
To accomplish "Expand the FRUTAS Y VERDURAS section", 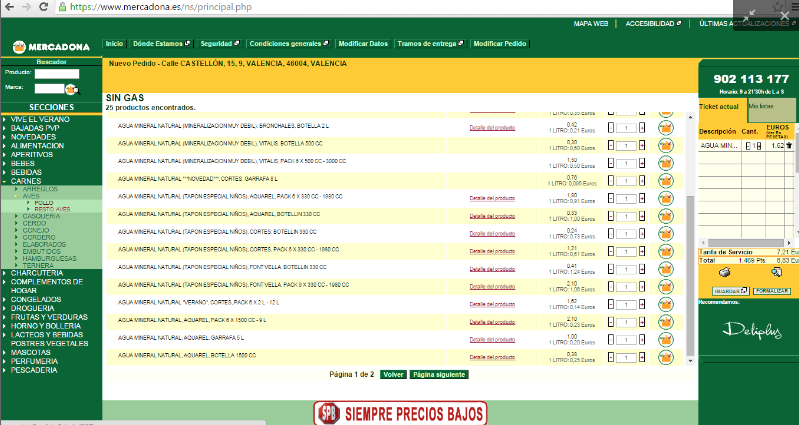I will 49,317.
